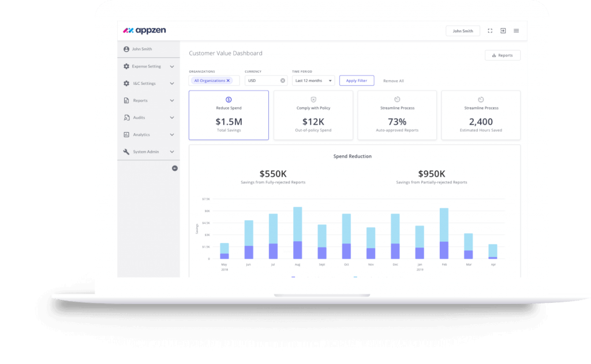The image size is (591, 364).
Task: Collapse the sidebar using the arrow toggle
Action: pos(174,168)
